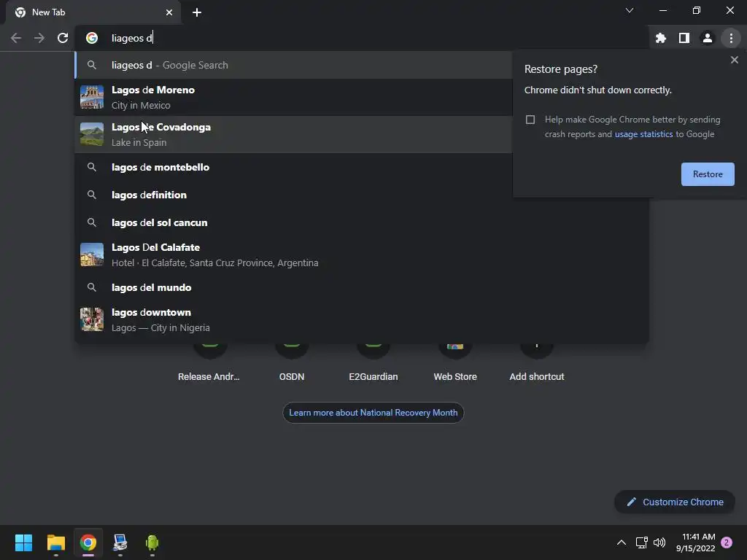Viewport: 747px width, 560px height.
Task: Pick lagos del mundo suggestion
Action: coord(362,287)
